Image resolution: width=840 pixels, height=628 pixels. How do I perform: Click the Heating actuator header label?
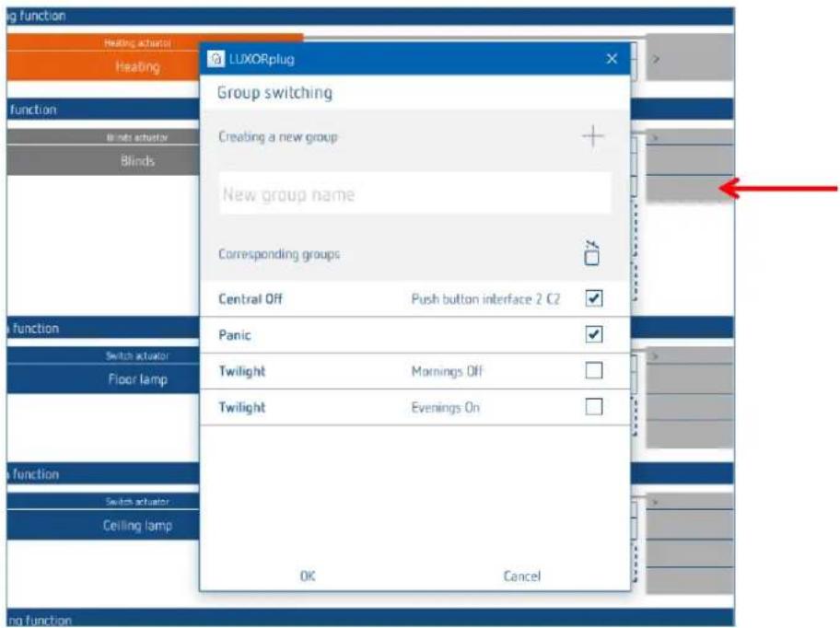[137, 43]
